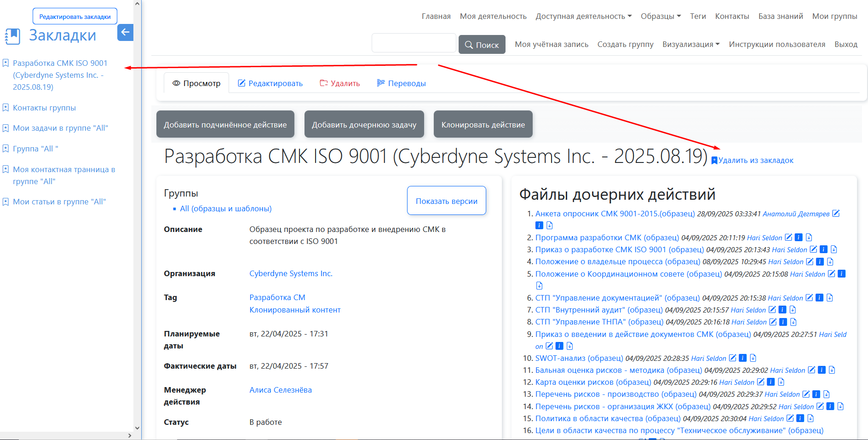Click the search input field
868x440 pixels.
pyautogui.click(x=414, y=43)
